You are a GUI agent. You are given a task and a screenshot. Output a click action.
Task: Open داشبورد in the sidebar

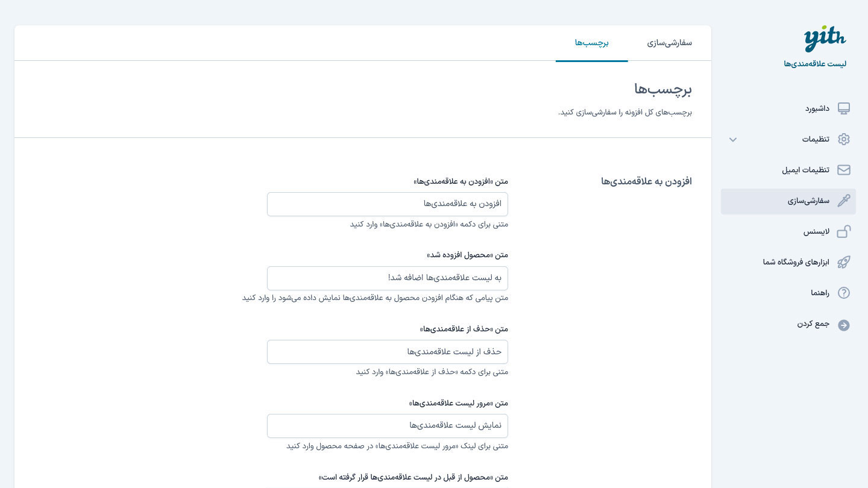(788, 108)
